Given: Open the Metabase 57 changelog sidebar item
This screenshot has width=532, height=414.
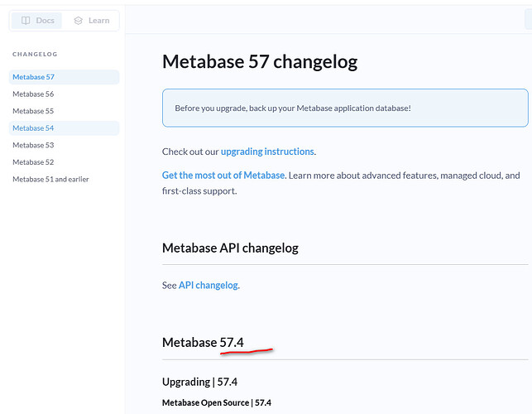Looking at the screenshot, I should point(33,77).
